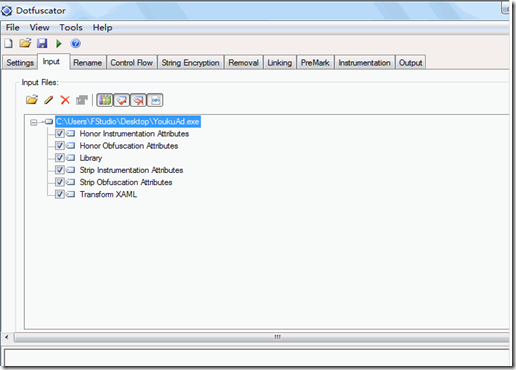Uncheck Strip Instrumentation Attributes
This screenshot has height=370, width=516.
click(60, 170)
